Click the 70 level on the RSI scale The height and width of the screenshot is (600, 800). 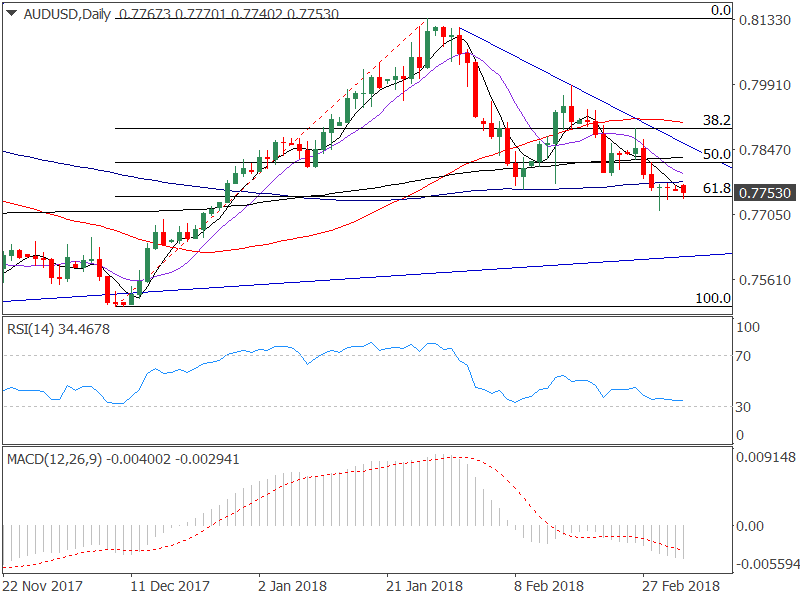coord(743,356)
